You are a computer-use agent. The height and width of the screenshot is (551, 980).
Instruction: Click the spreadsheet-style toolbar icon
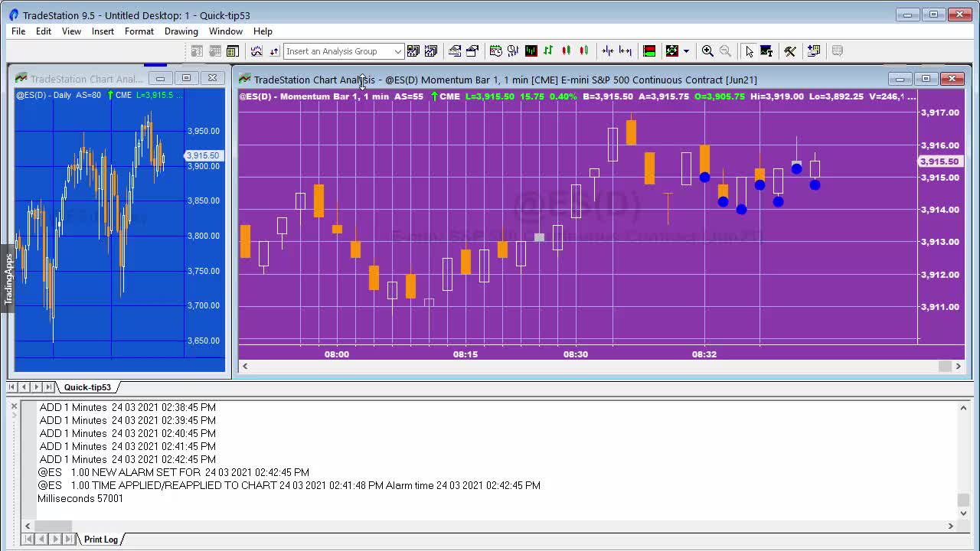233,51
